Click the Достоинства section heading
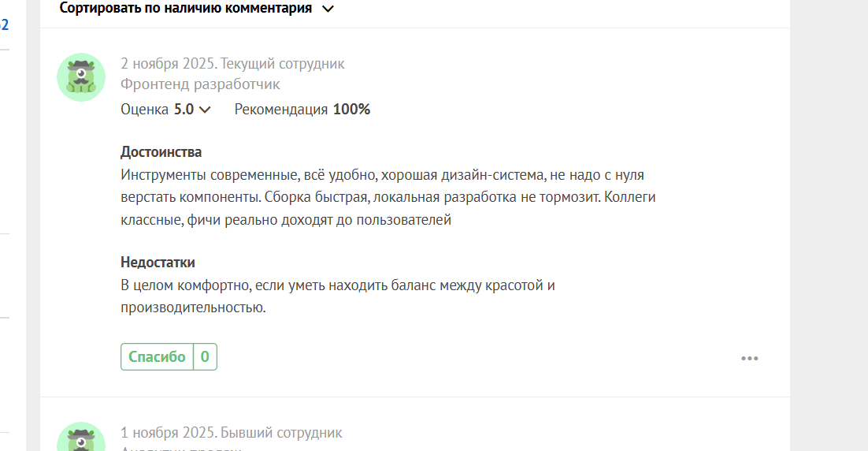868x451 pixels. (x=161, y=152)
